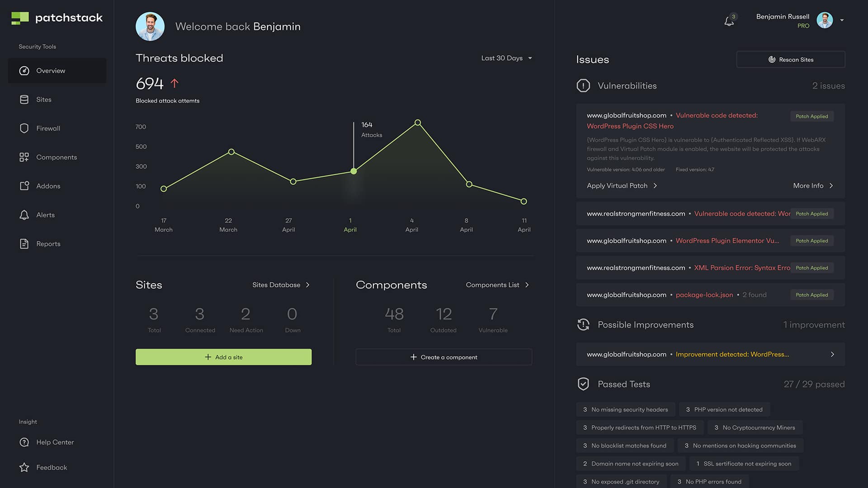Screen dimensions: 868x488
Task: Open the user account dropdown arrow
Action: (842, 20)
